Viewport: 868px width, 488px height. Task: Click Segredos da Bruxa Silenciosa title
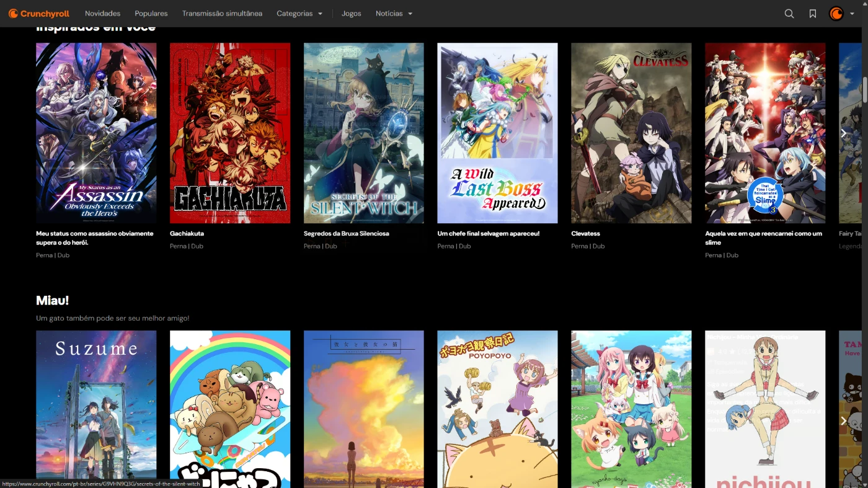(346, 234)
